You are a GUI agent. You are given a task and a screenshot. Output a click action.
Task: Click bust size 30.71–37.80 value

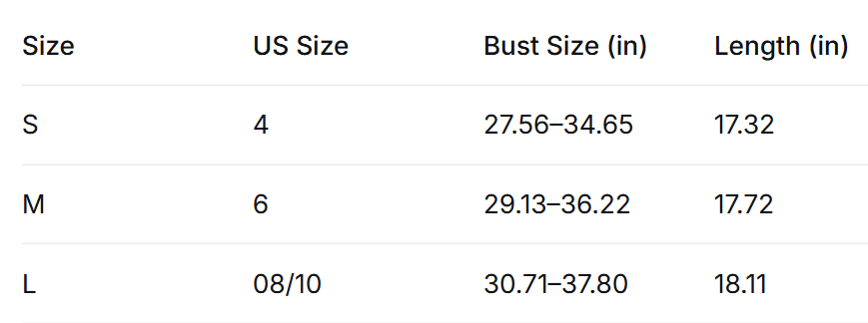(x=556, y=284)
